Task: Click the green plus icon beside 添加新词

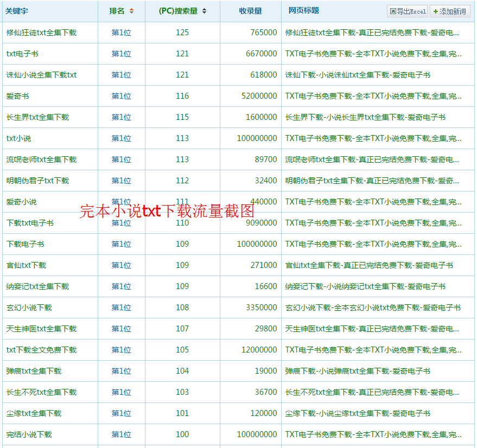Action: point(435,11)
